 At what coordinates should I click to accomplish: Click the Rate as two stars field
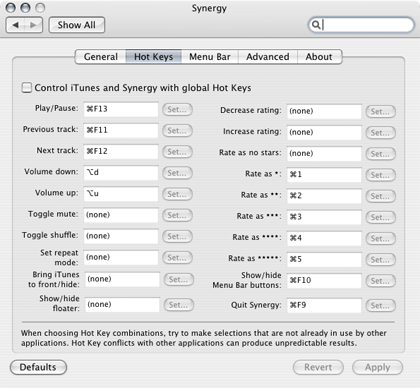click(x=324, y=196)
